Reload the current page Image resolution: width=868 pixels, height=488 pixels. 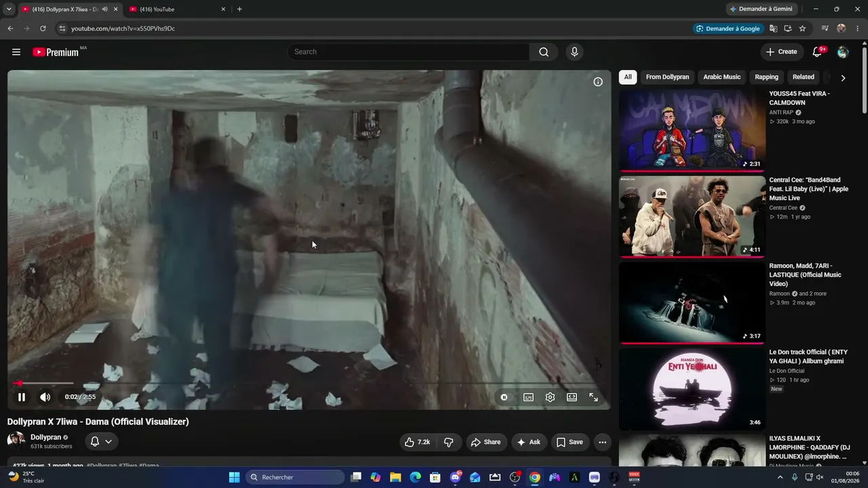point(43,28)
